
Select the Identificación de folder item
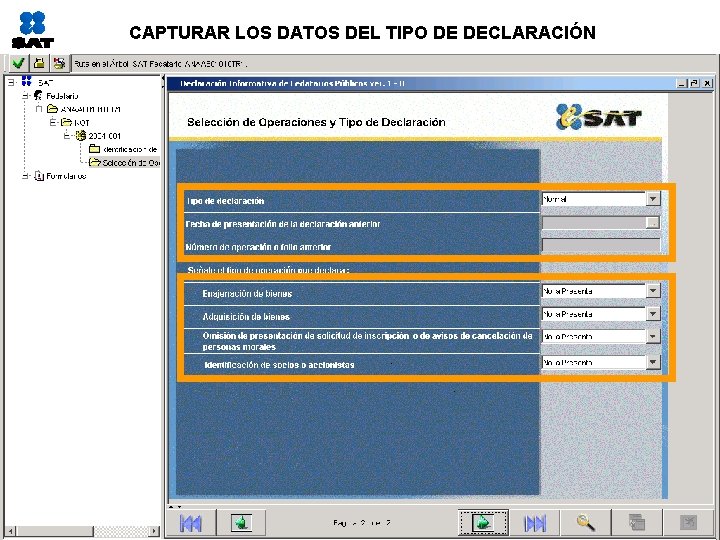(129, 149)
